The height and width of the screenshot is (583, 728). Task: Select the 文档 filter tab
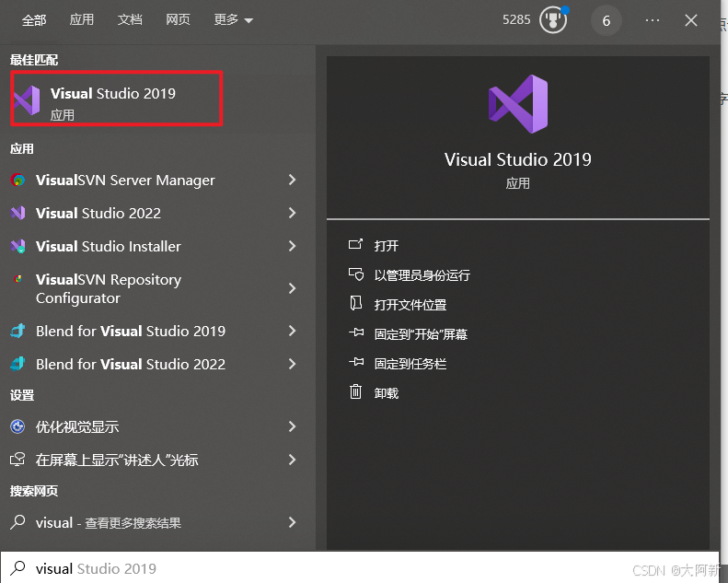(x=130, y=19)
